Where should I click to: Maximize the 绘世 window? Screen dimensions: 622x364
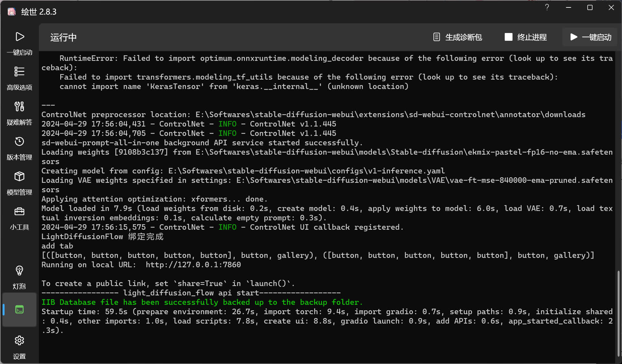point(590,7)
